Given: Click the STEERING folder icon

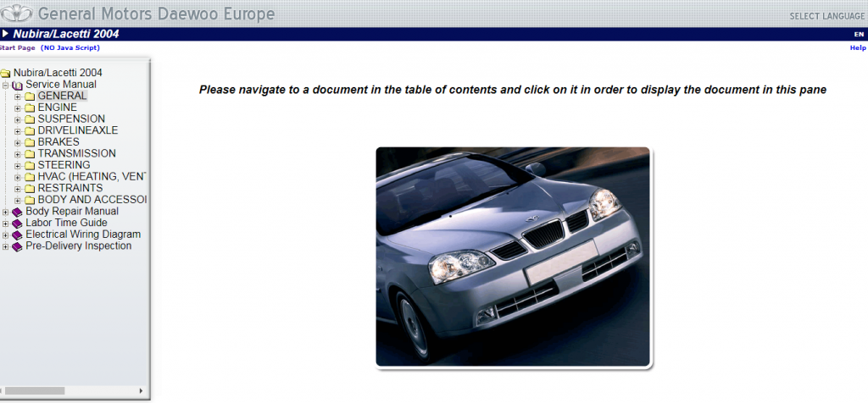Looking at the screenshot, I should pyautogui.click(x=30, y=166).
